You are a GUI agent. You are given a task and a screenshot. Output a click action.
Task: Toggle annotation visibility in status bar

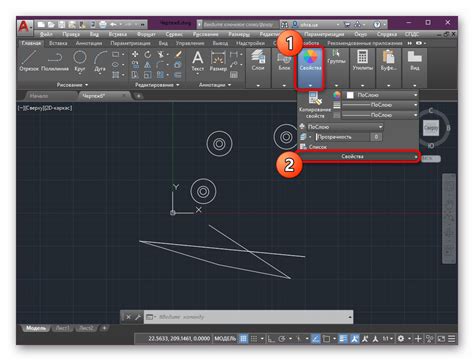[x=354, y=339]
